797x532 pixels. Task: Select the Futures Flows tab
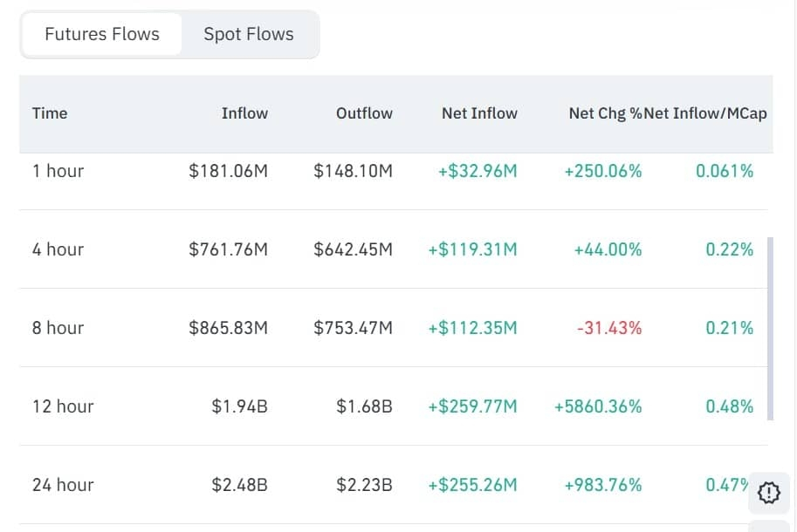101,34
